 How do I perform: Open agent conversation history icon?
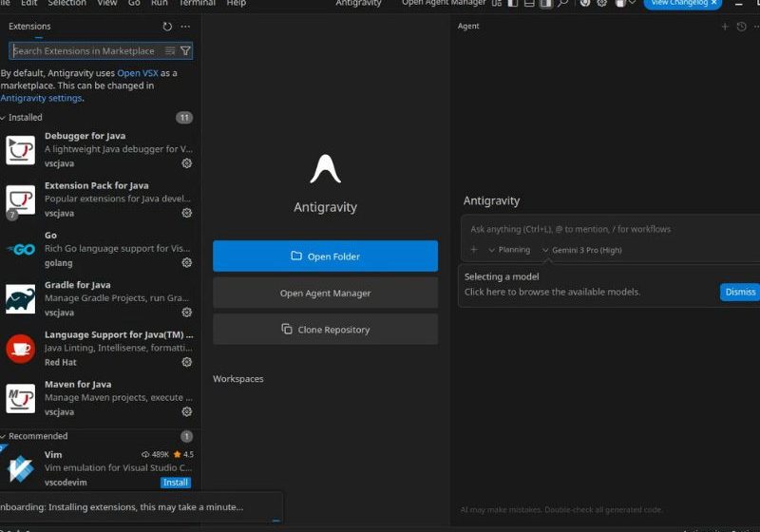point(742,27)
